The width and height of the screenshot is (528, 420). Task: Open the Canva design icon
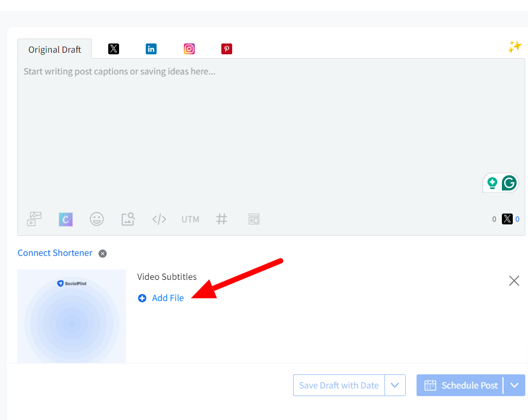click(x=66, y=219)
